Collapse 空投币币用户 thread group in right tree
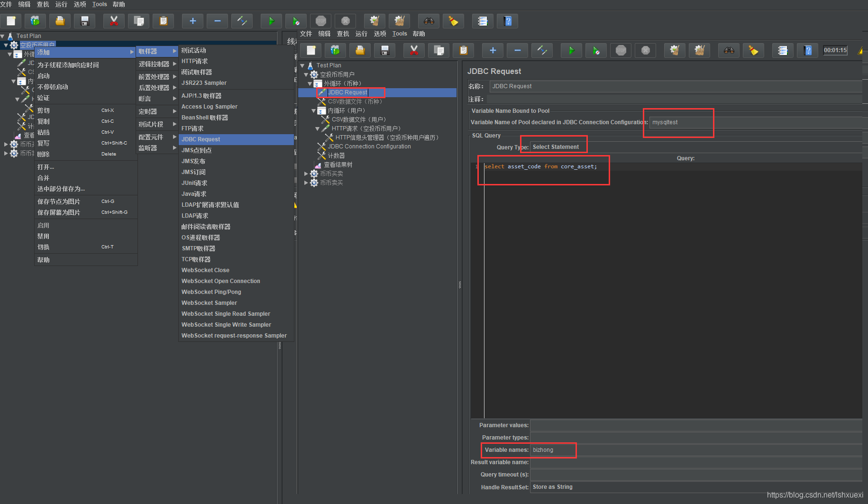Image resolution: width=868 pixels, height=504 pixels. click(306, 74)
